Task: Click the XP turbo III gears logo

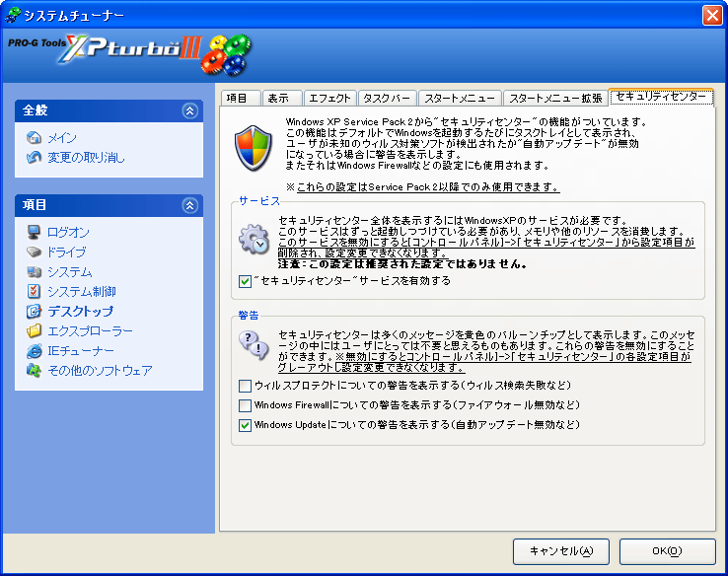Action: tap(227, 55)
